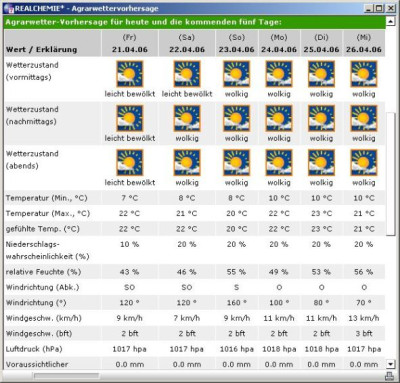
Task: Click the 'relative Feuchte (%)' row label
Action: [x=43, y=272]
